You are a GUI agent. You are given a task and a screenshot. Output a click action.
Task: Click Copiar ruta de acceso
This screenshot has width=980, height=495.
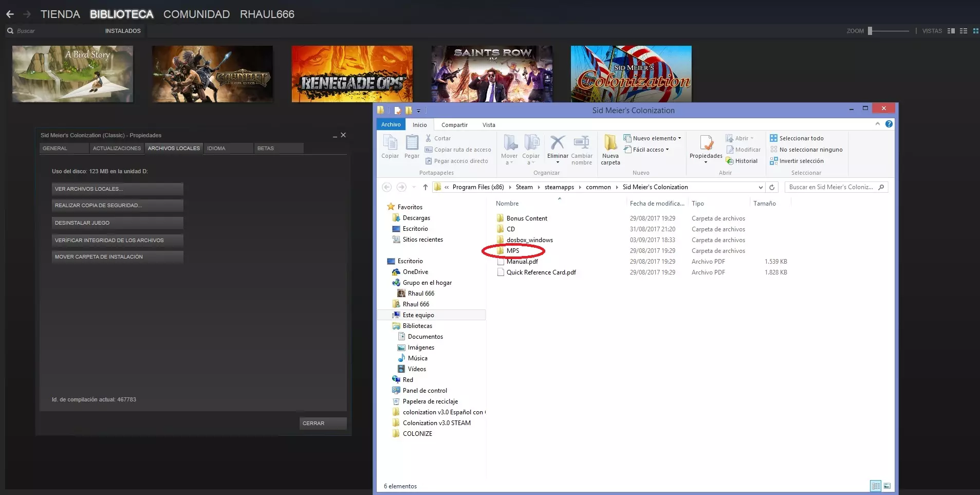pos(458,150)
